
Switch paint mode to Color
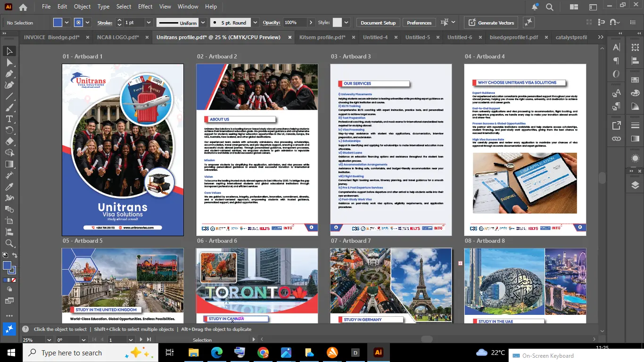click(5, 280)
